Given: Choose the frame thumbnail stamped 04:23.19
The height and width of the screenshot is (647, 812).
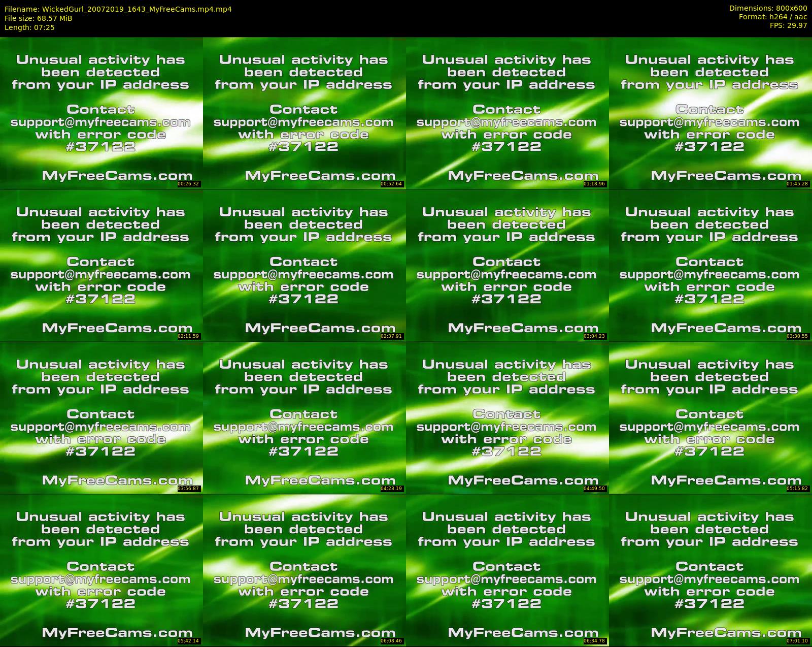Looking at the screenshot, I should (304, 417).
